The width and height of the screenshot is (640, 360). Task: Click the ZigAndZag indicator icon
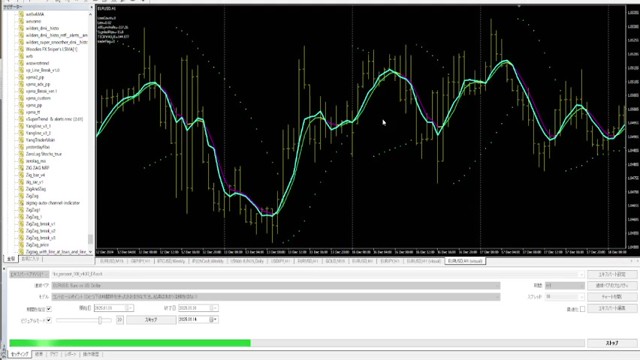click(x=22, y=189)
